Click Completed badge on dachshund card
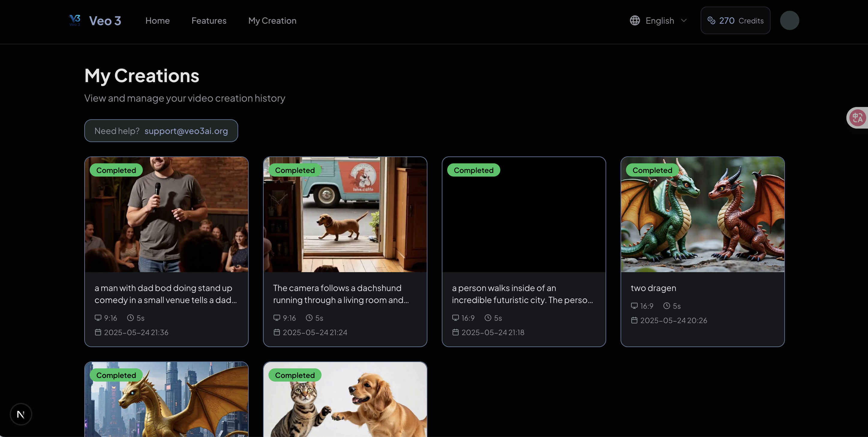The image size is (868, 437). tap(295, 170)
